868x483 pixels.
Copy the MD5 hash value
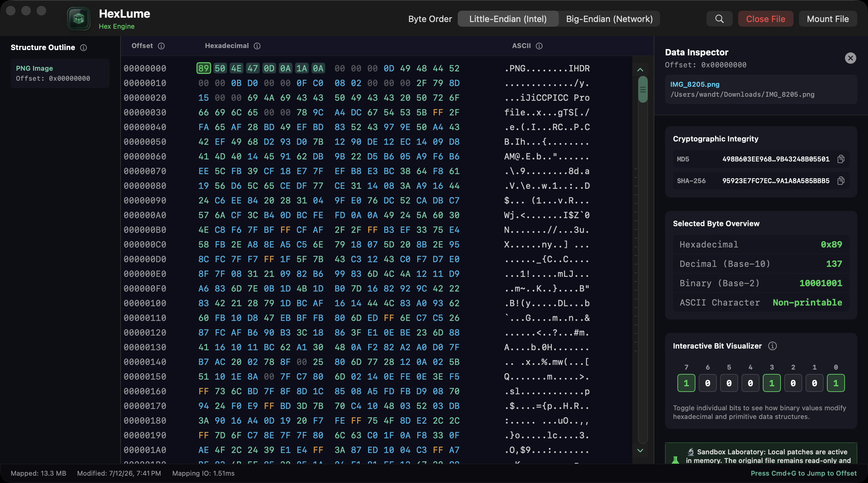tap(841, 159)
